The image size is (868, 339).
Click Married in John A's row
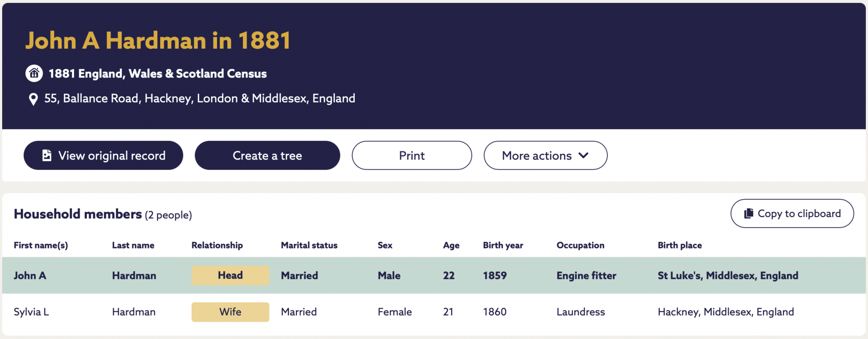click(x=299, y=276)
